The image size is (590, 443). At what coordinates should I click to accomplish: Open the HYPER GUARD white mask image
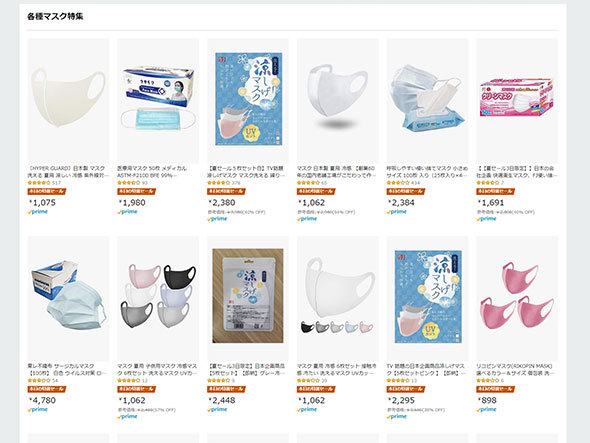(x=68, y=100)
